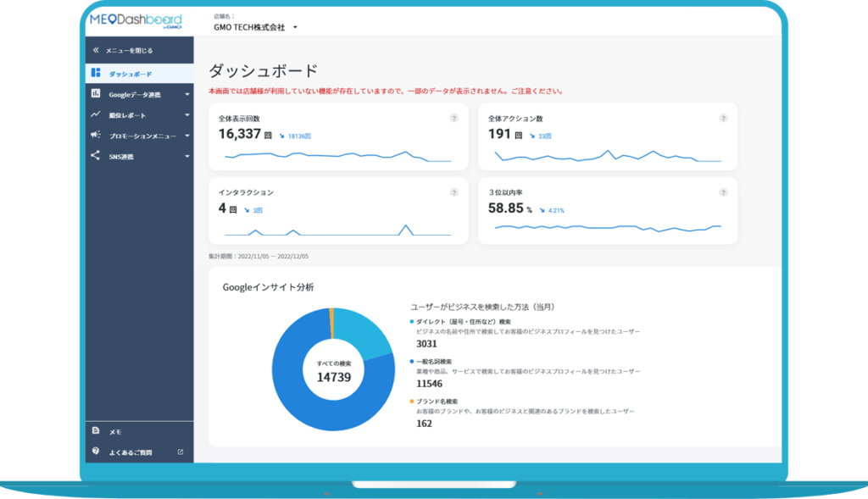Screen dimensions: 868x499
Task: Click the 集計期間 date range text
Action: pos(259,256)
